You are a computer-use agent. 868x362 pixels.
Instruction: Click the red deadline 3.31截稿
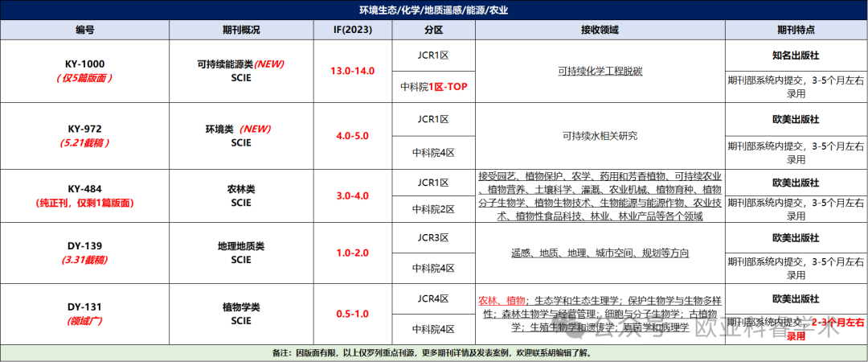point(85,260)
